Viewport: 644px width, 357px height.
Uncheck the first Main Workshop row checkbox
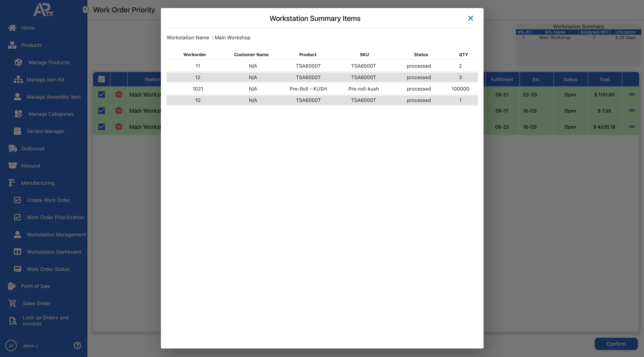point(102,95)
